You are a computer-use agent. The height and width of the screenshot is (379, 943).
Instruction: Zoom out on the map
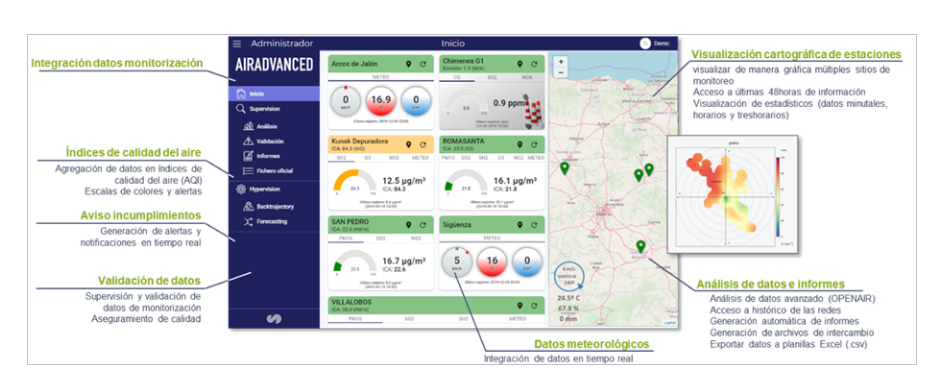coord(561,72)
